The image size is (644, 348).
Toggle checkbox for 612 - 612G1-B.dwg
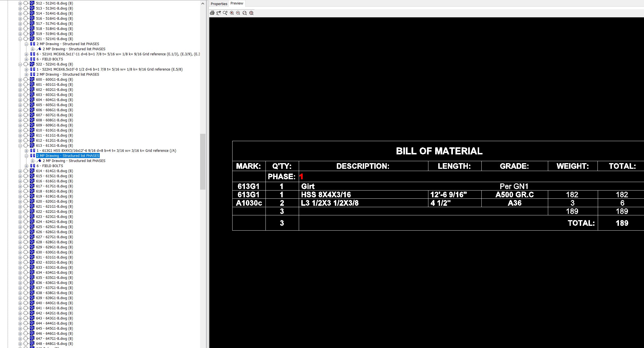26,140
